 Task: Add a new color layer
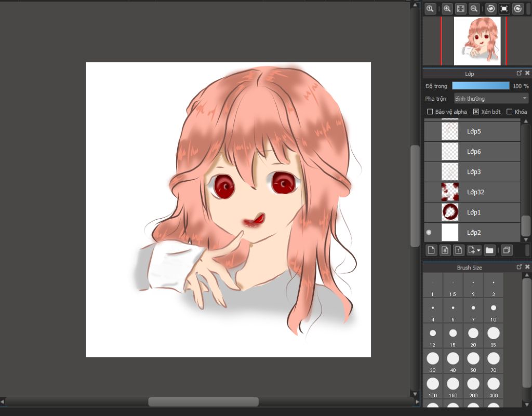coord(431,250)
